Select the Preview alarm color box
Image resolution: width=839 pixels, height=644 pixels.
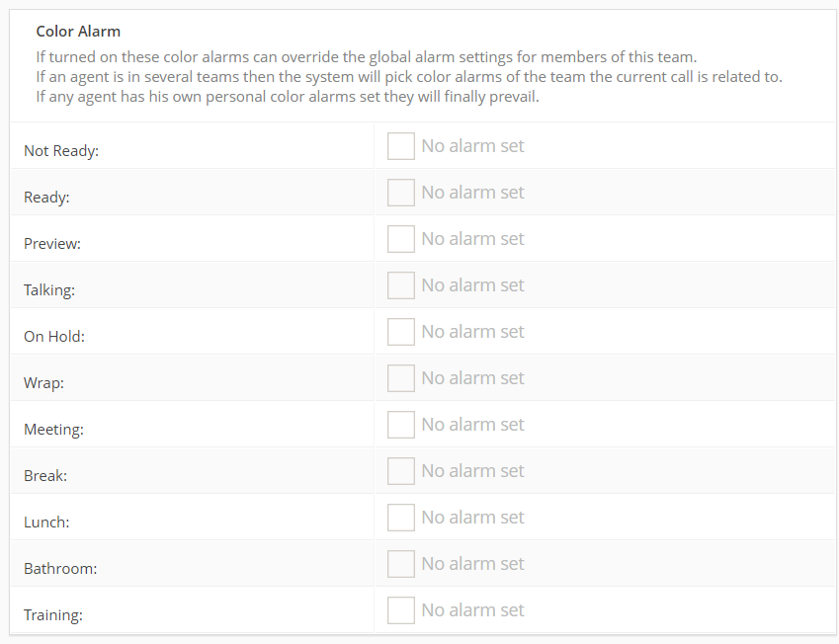pyautogui.click(x=401, y=239)
